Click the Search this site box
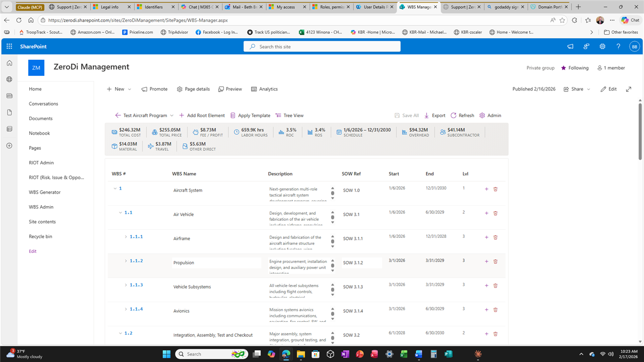Image resolution: width=644 pixels, height=362 pixels. [x=322, y=46]
